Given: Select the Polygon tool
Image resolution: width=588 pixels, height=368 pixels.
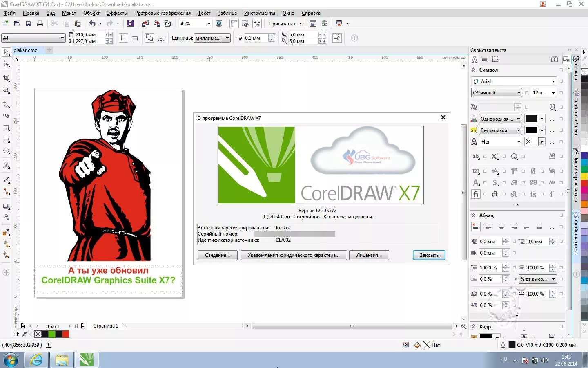Looking at the screenshot, I should point(6,151).
